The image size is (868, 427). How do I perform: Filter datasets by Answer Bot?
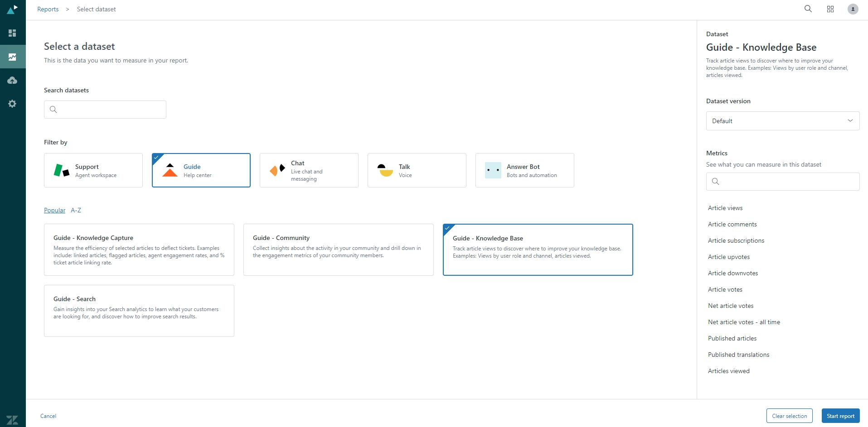pos(525,170)
